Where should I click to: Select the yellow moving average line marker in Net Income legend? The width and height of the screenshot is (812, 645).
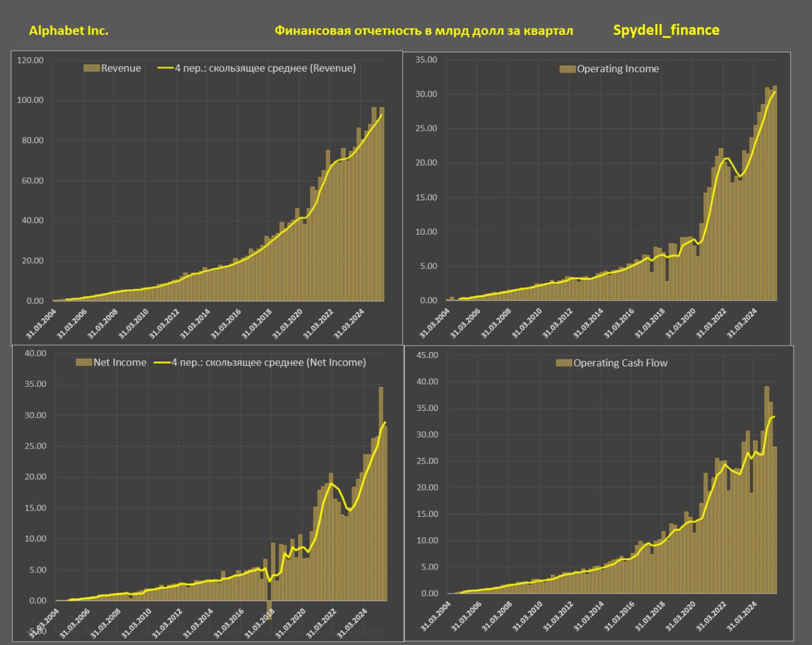(162, 362)
